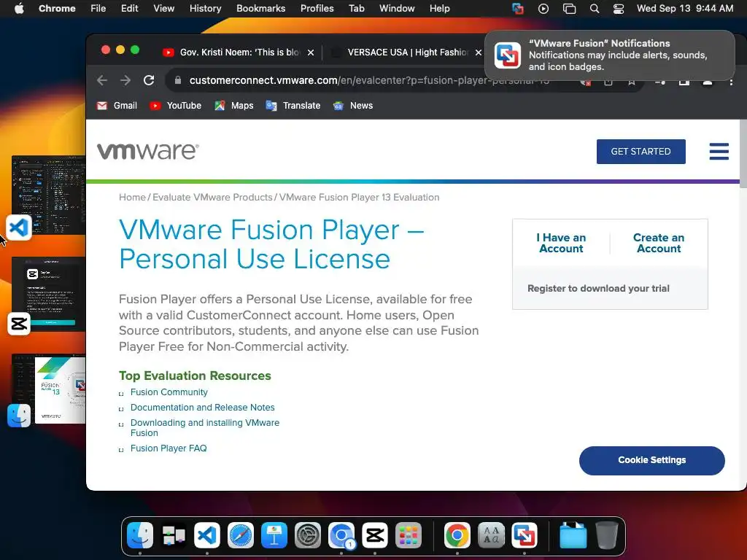Open the Tab menu
The width and height of the screenshot is (747, 560).
pyautogui.click(x=356, y=9)
